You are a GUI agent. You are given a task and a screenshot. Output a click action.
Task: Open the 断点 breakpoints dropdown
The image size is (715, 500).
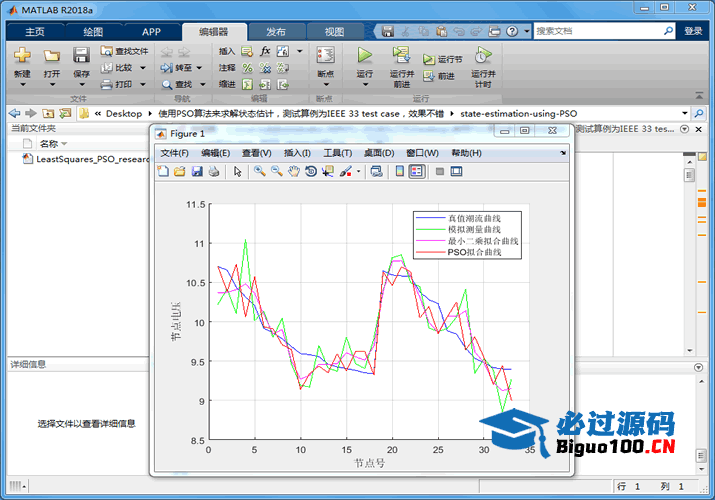coord(326,84)
